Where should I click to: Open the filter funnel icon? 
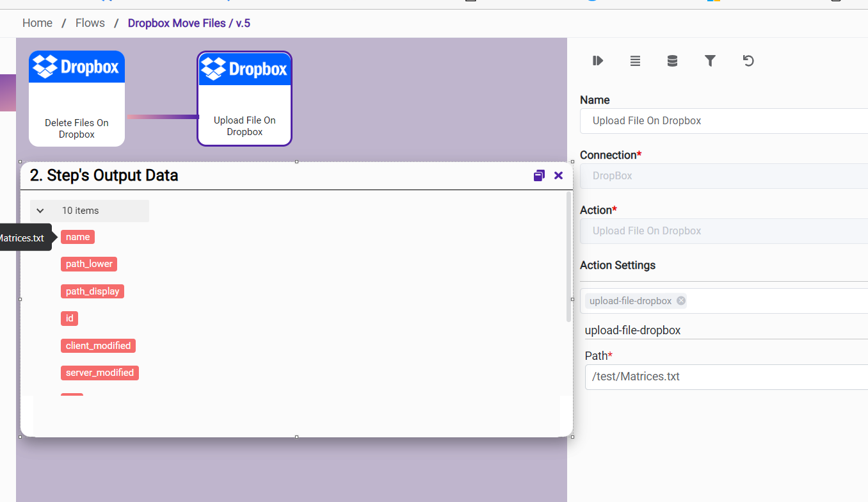pyautogui.click(x=710, y=61)
